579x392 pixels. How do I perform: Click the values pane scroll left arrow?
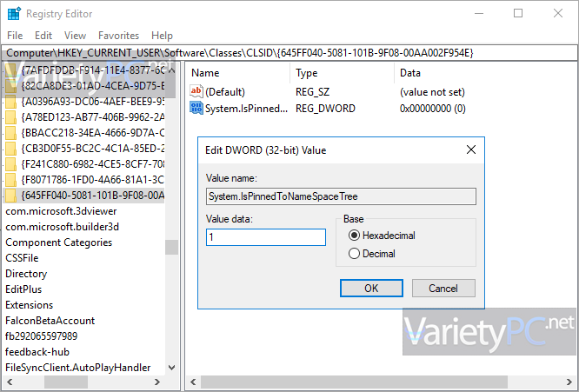pyautogui.click(x=193, y=382)
